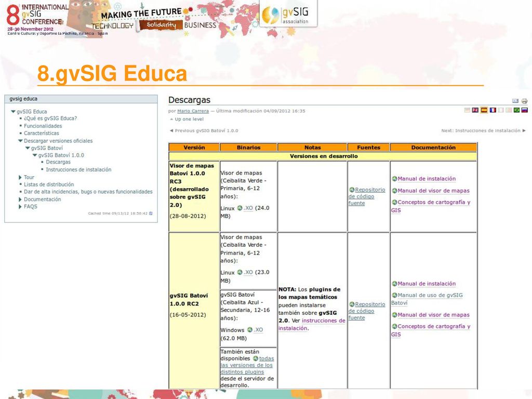Click the Binarios column header
Screen dimensions: 532x399
248,147
